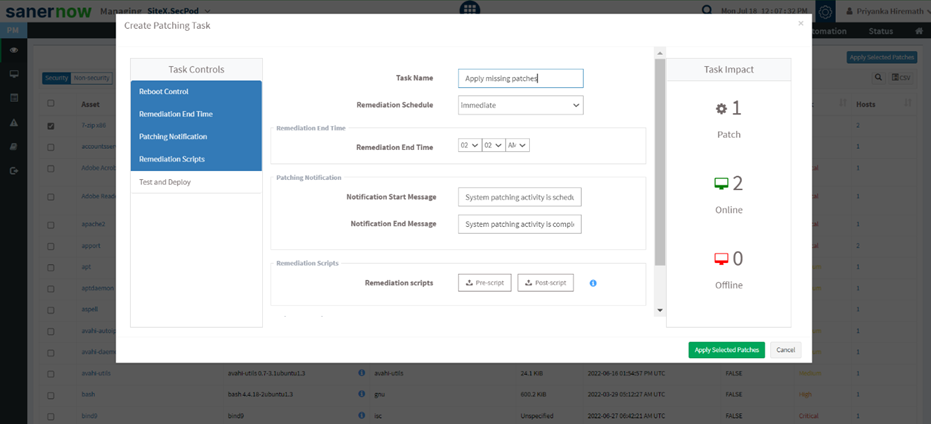
Task: Focus the Task Name input field
Action: tap(521, 78)
